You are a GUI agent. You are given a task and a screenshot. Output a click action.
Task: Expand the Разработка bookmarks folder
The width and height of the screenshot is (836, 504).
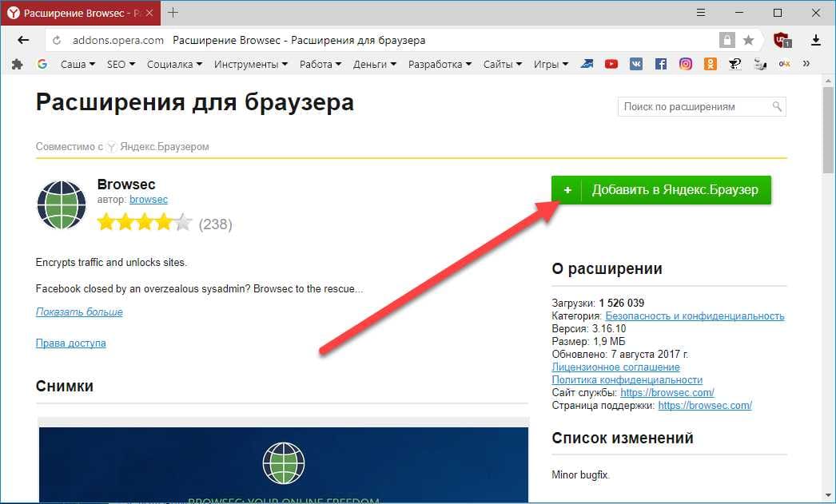tap(440, 65)
